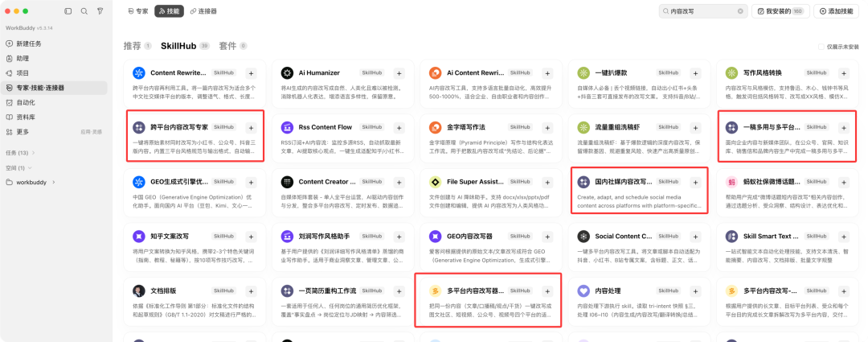Open 我安装的 skills list
Screen dimensions: 868x342
pyautogui.click(x=780, y=11)
